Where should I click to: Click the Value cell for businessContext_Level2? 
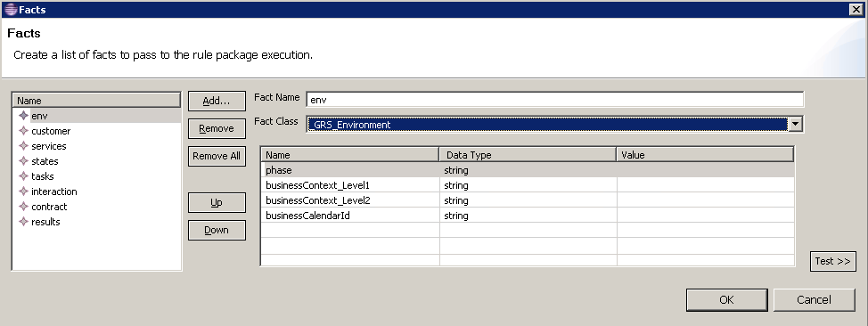tap(705, 200)
